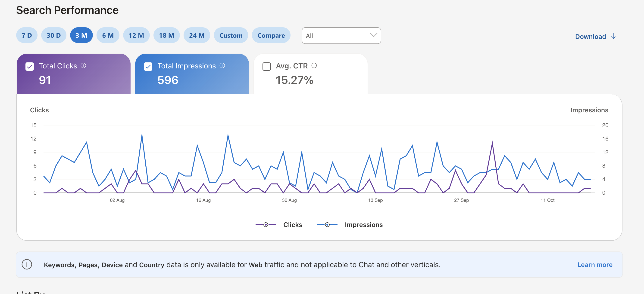Click the Impressions axis title

click(589, 110)
